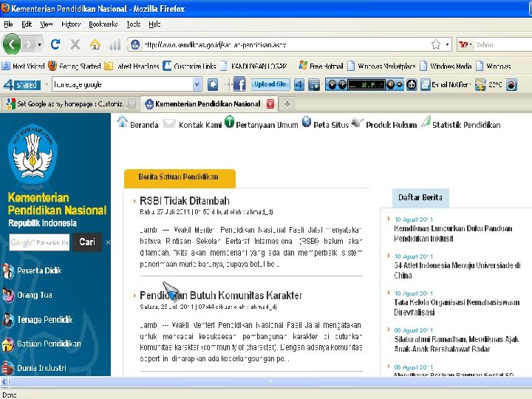This screenshot has height=399, width=532.
Task: Click the radio station display in the player
Action: [366, 84]
